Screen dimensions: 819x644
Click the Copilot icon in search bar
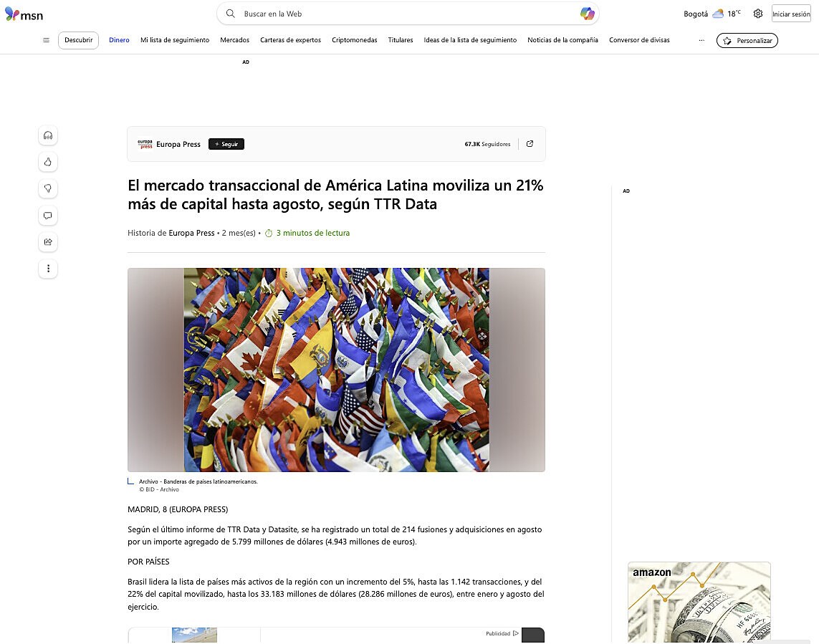pos(587,14)
